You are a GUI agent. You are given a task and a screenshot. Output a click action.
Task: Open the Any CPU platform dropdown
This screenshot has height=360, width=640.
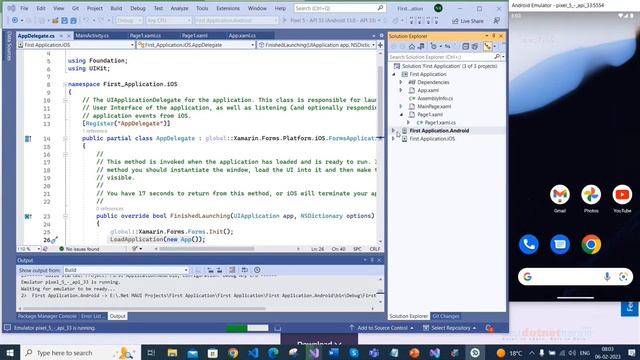[169, 20]
